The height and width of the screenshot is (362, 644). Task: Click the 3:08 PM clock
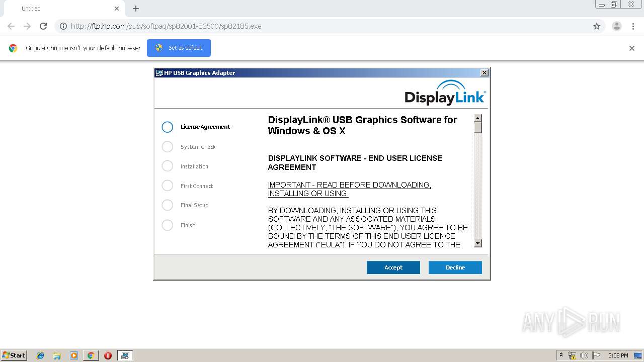pos(618,355)
